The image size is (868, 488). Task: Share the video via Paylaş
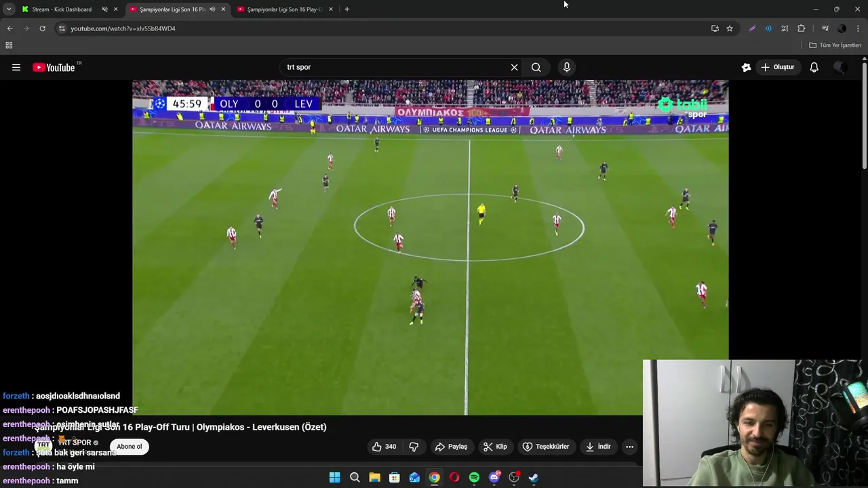pyautogui.click(x=451, y=447)
